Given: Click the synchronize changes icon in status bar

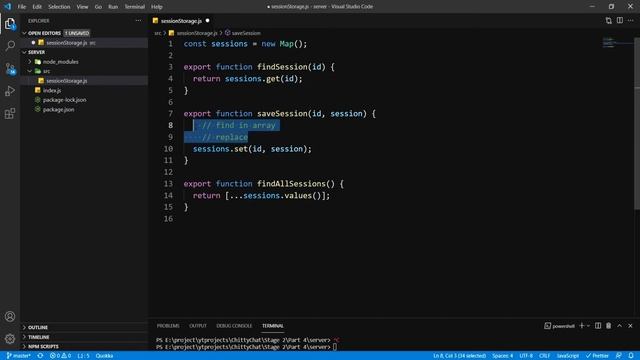Looking at the screenshot, I should (40, 356).
